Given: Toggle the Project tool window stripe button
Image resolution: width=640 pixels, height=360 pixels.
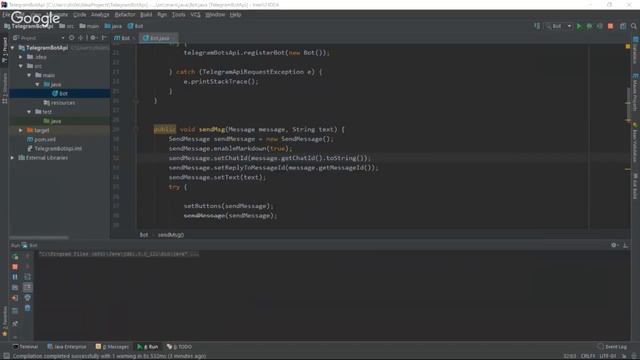Looking at the screenshot, I should (x=4, y=50).
